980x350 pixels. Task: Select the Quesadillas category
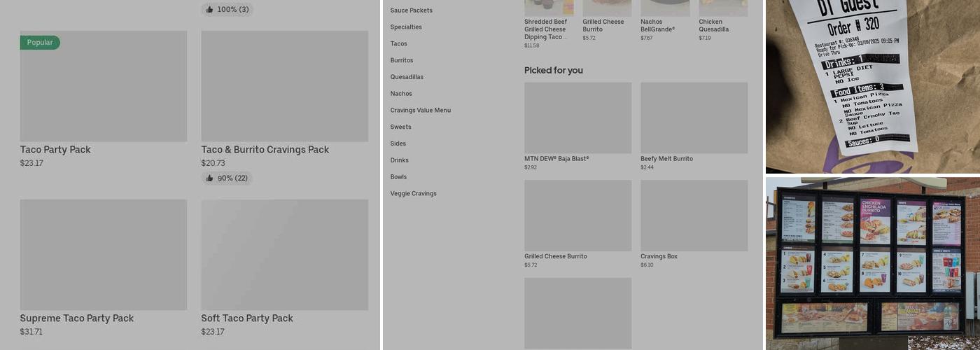pyautogui.click(x=407, y=77)
